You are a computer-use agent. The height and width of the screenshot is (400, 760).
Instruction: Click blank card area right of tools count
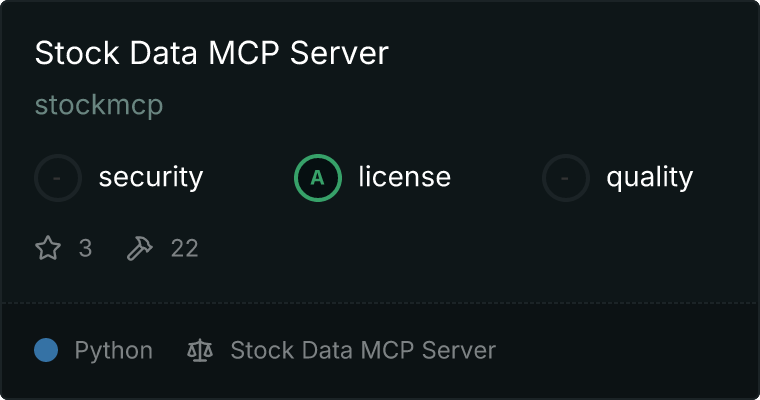450,248
